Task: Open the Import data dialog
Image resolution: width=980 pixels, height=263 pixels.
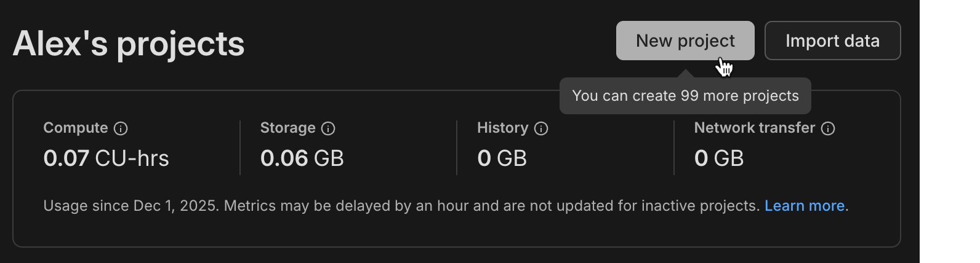Action: pos(832,41)
